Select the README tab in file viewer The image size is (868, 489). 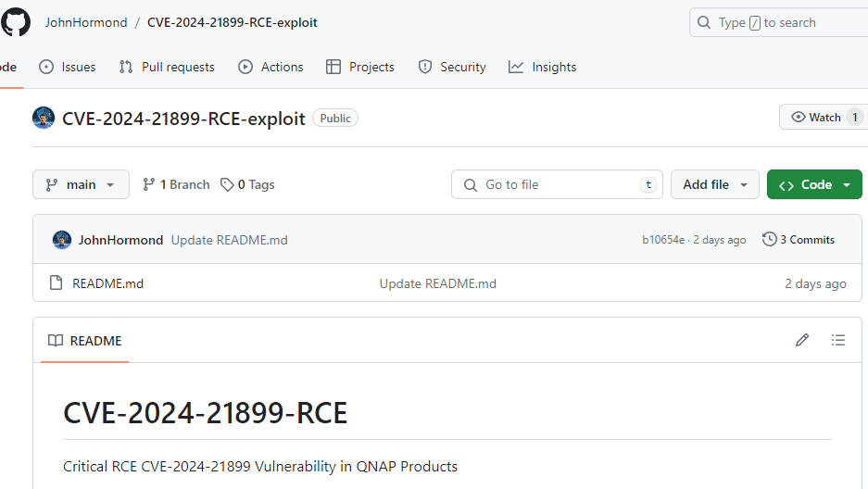[84, 341]
